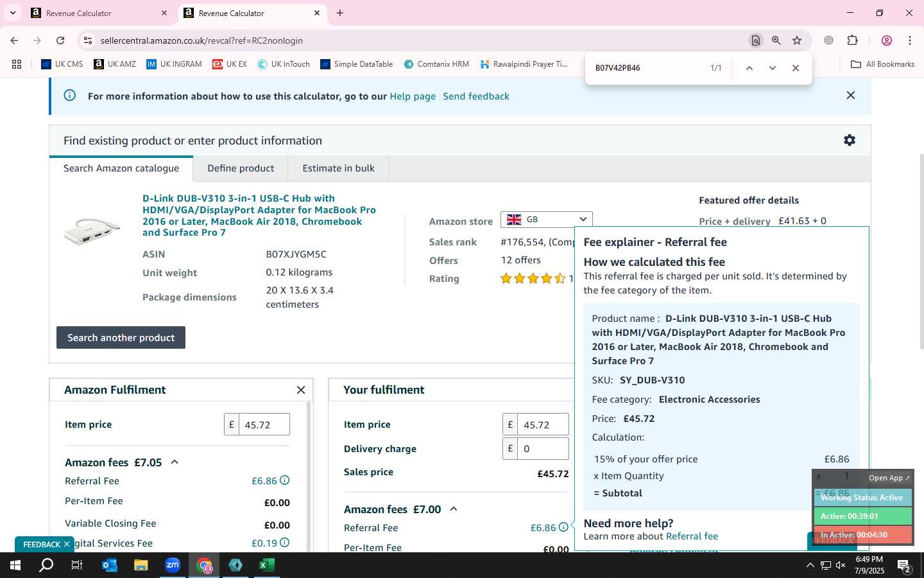Viewport: 924px width, 578px height.
Task: Open the calculator settings gear icon
Action: tap(850, 140)
